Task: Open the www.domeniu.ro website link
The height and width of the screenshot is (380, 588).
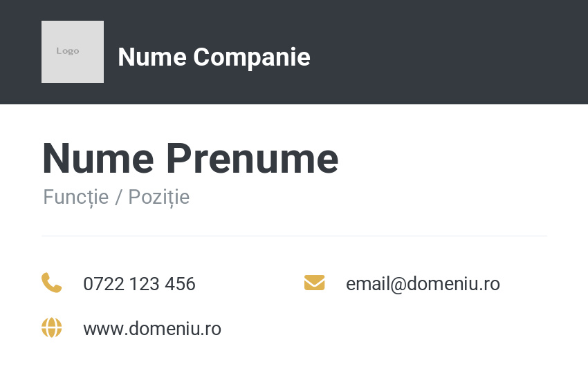Action: click(x=152, y=329)
